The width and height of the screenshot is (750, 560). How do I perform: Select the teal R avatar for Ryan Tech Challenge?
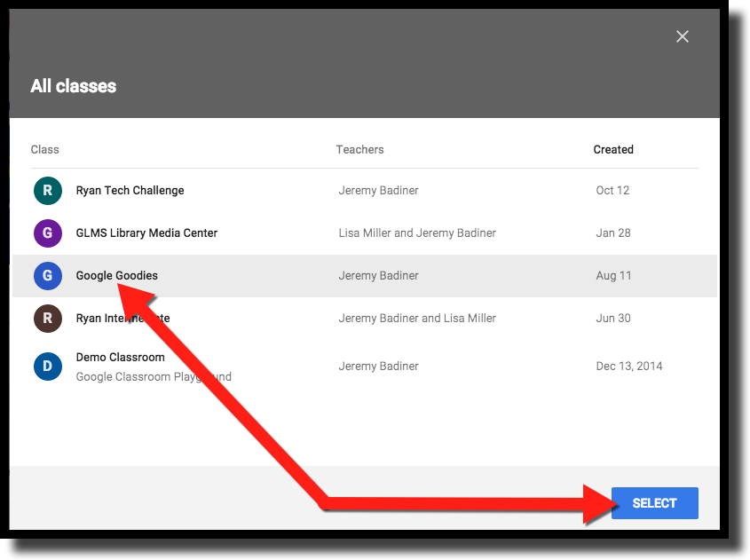click(x=48, y=190)
